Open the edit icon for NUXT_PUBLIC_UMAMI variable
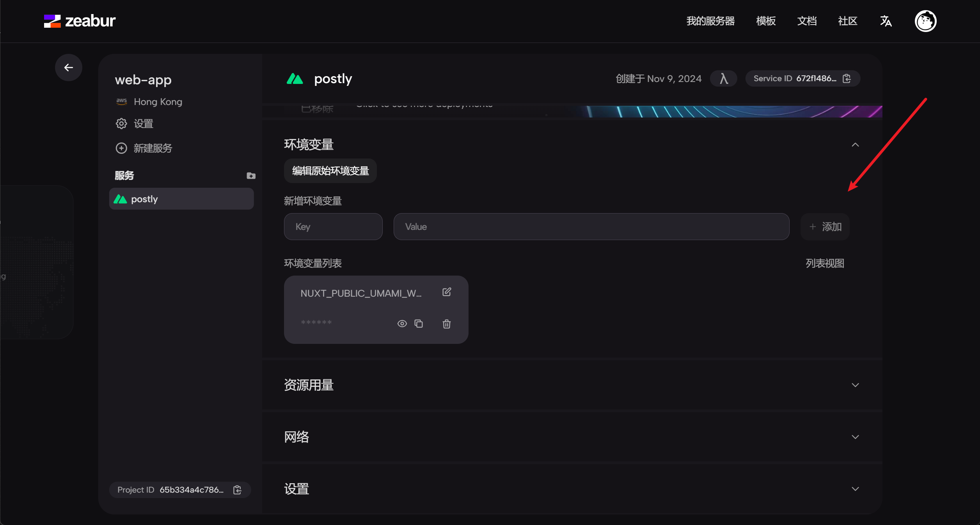Image resolution: width=980 pixels, height=525 pixels. [446, 292]
